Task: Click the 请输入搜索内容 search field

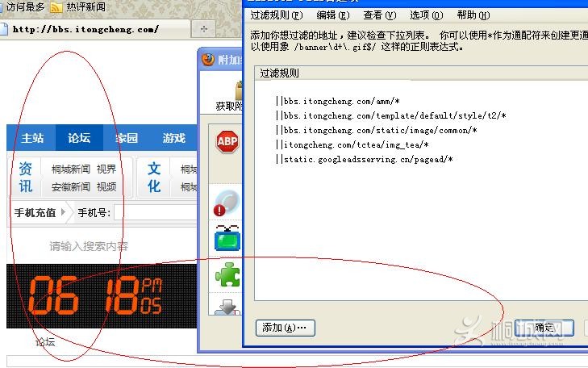Action: click(89, 246)
